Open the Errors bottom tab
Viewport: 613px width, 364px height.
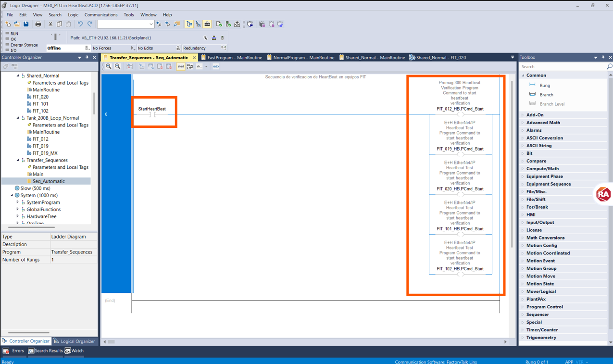[x=13, y=351]
